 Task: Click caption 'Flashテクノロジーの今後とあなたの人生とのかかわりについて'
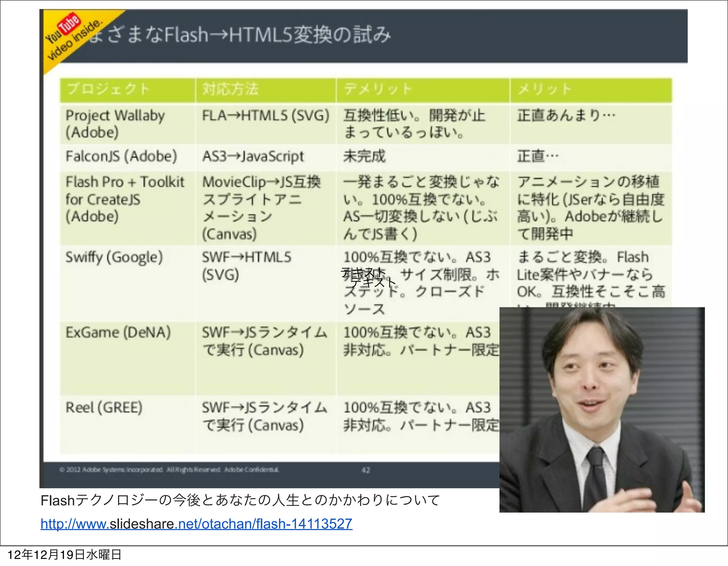240,500
